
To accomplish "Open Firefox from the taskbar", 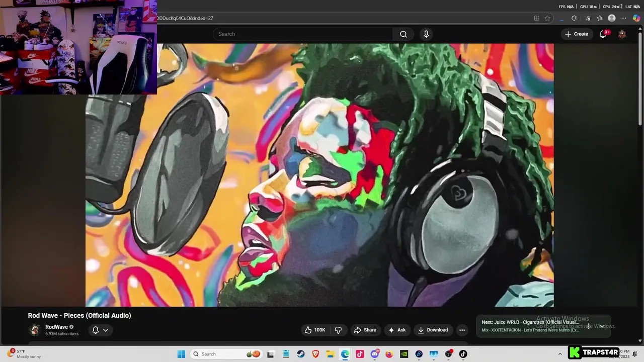I will click(389, 354).
